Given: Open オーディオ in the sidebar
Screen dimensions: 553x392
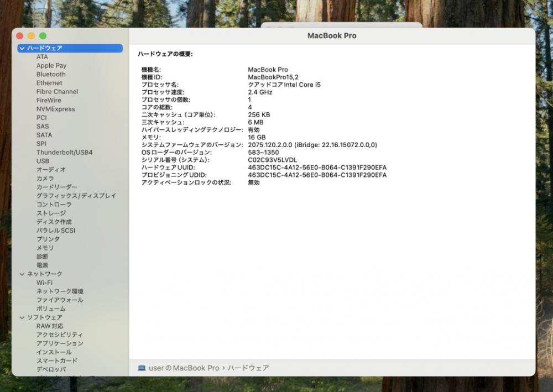Looking at the screenshot, I should point(51,170).
